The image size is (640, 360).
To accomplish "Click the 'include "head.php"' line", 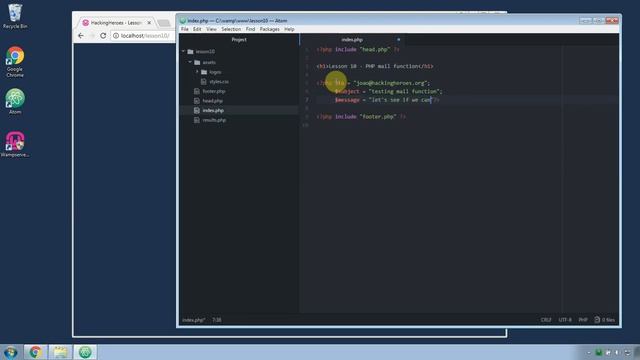I will pyautogui.click(x=358, y=49).
